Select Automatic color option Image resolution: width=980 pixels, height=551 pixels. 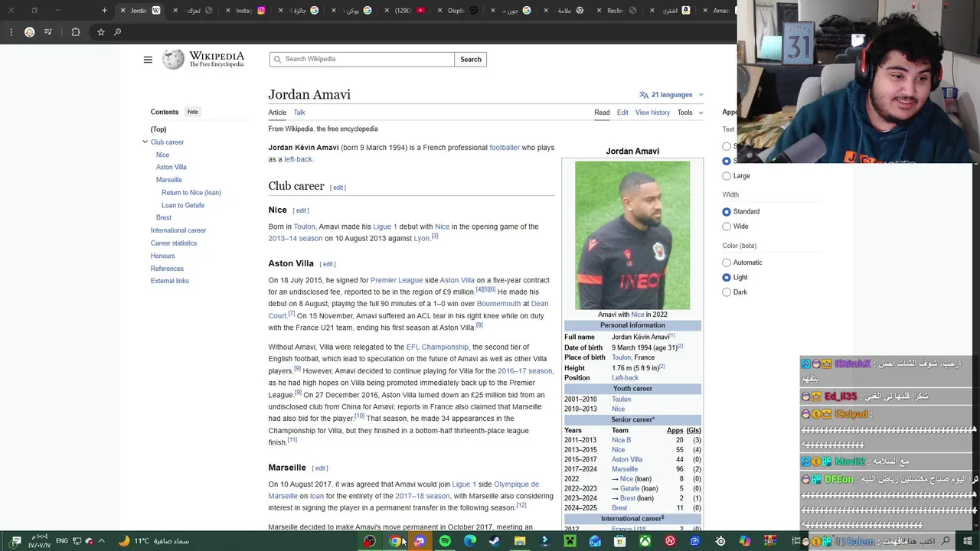(727, 262)
